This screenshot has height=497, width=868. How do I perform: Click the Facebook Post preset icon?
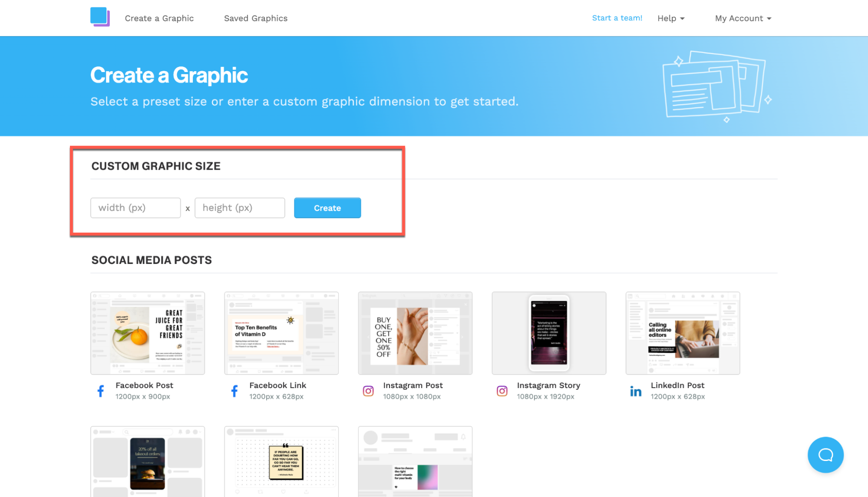pyautogui.click(x=101, y=391)
